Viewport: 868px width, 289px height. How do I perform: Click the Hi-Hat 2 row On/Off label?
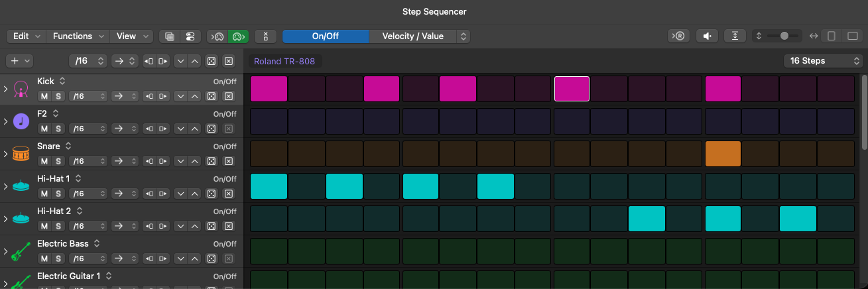[x=225, y=211]
